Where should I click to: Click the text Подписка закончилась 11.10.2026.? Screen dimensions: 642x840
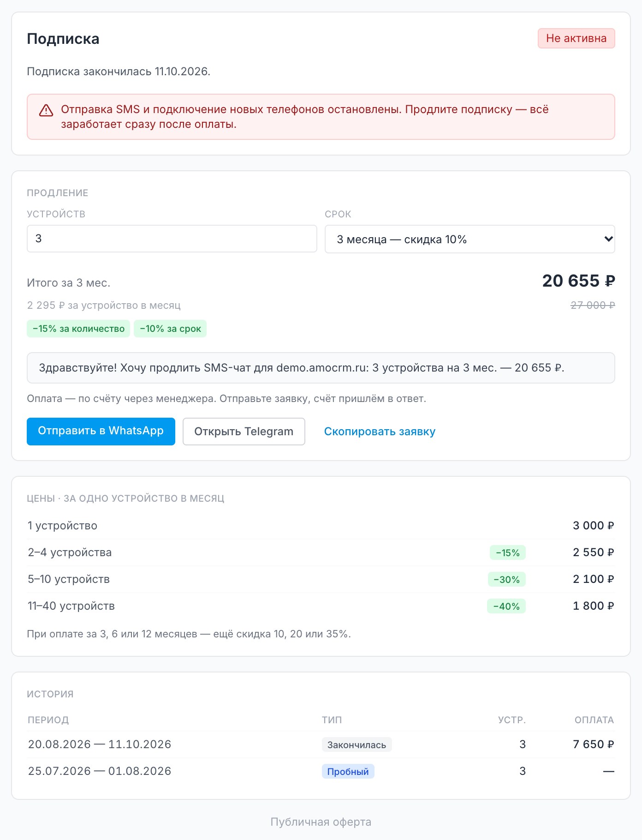119,72
